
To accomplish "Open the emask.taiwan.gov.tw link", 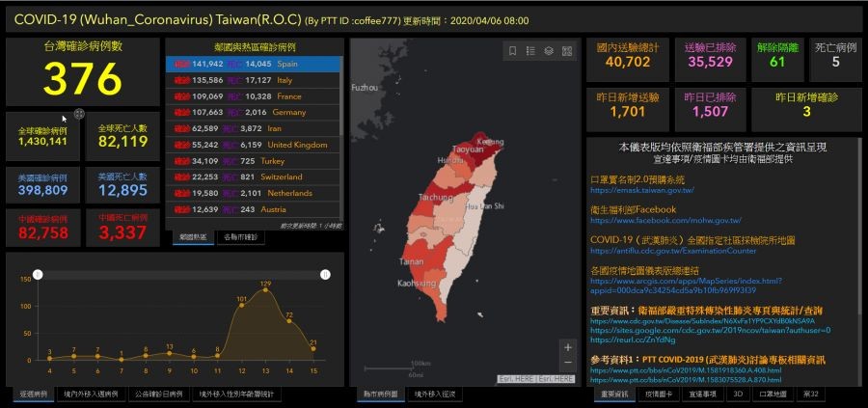I will pyautogui.click(x=642, y=190).
